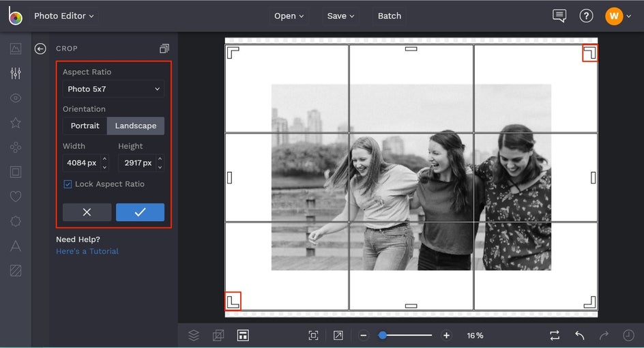
Task: Open the layers icon in bottom bar
Action: coord(194,335)
